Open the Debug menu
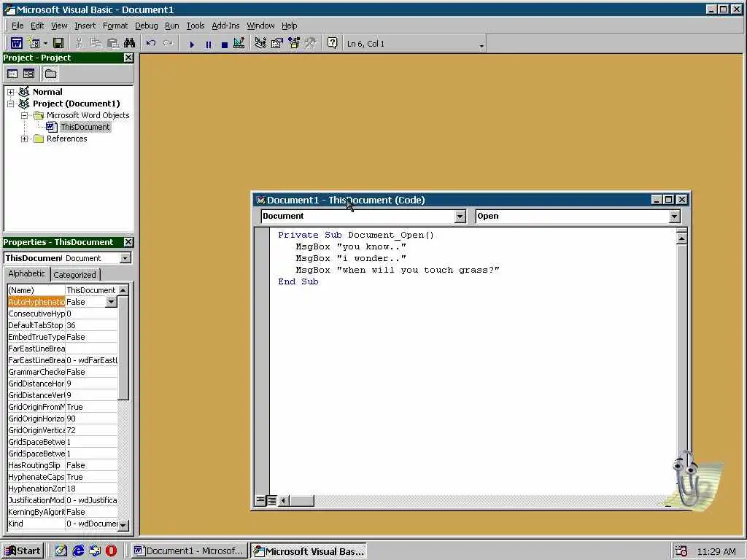The width and height of the screenshot is (747, 560). 146,26
